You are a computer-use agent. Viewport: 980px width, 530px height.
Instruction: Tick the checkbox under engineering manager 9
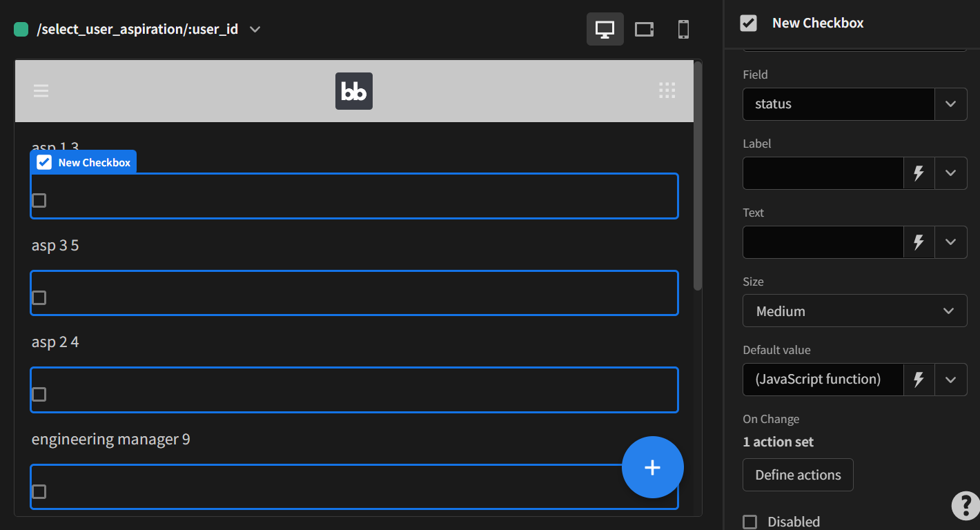39,491
